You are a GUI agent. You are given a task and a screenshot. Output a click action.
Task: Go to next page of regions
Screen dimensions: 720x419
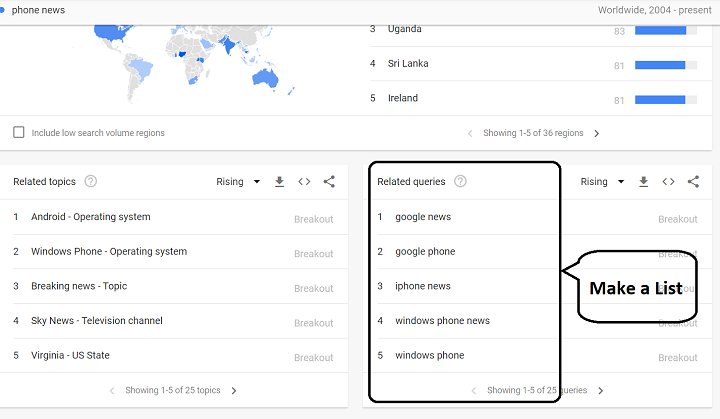coord(597,133)
